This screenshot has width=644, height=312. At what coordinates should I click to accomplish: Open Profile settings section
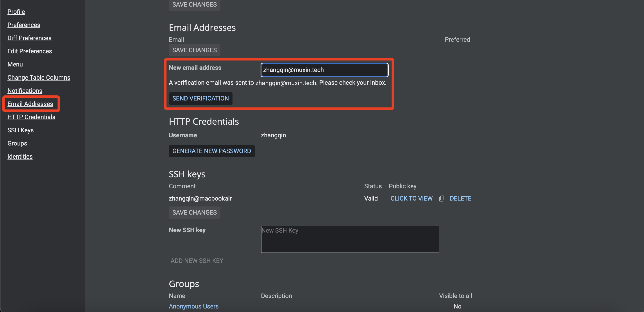16,11
